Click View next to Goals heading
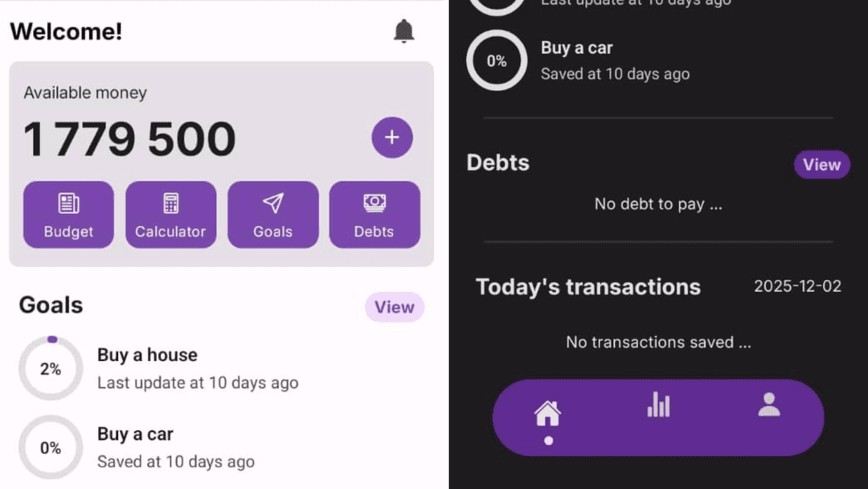Screen dimensions: 868x489 394,307
